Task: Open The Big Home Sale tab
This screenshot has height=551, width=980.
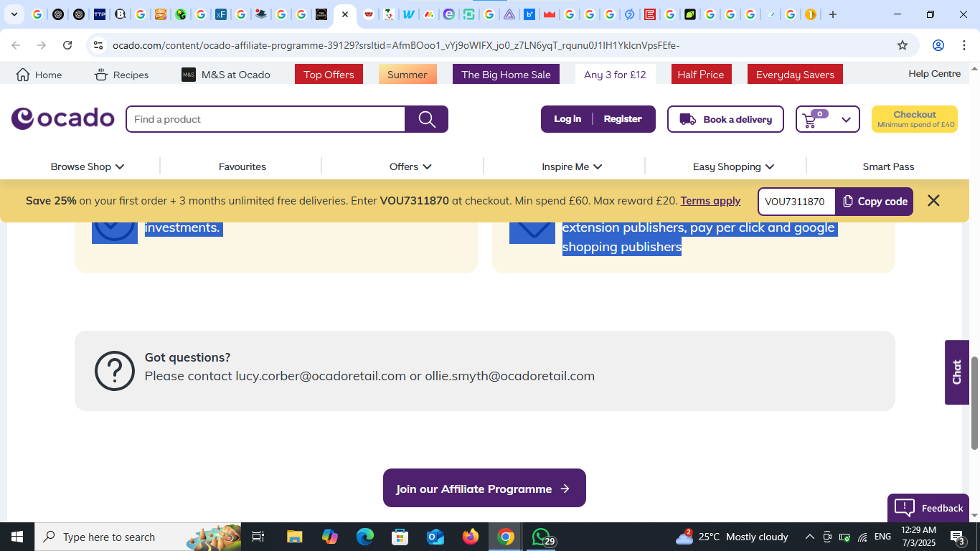Action: (506, 75)
